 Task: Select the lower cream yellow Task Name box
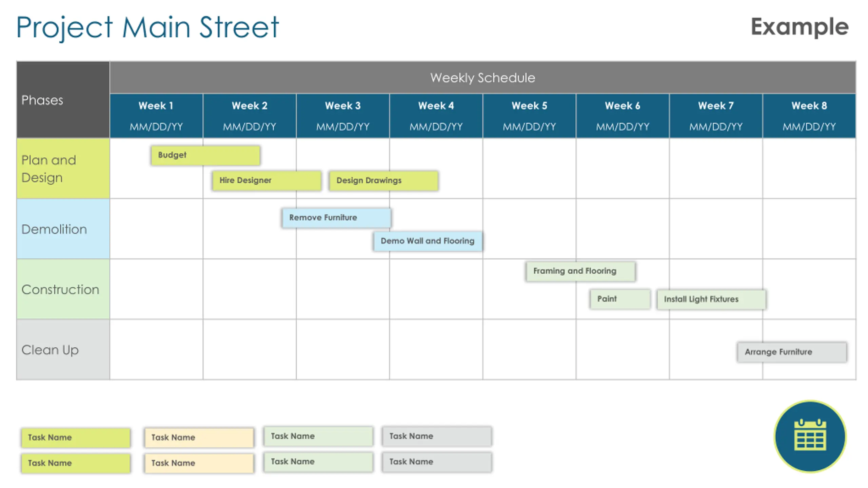click(199, 463)
